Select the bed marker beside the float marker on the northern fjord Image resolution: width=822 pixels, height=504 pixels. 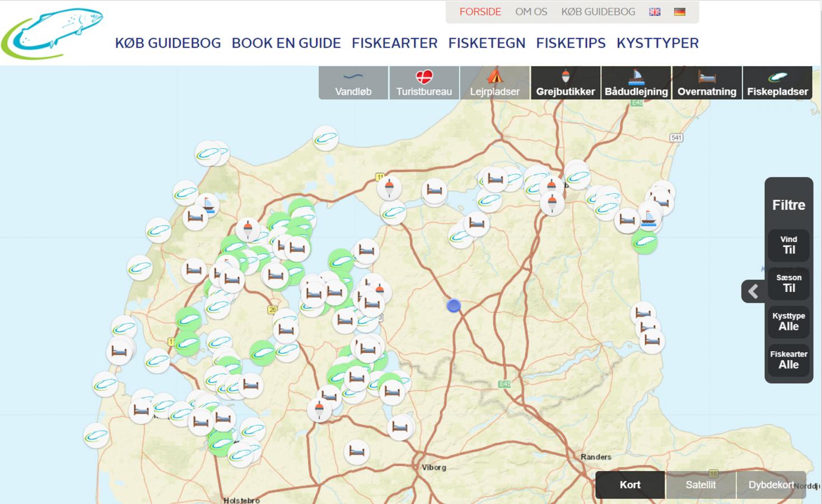[435, 191]
